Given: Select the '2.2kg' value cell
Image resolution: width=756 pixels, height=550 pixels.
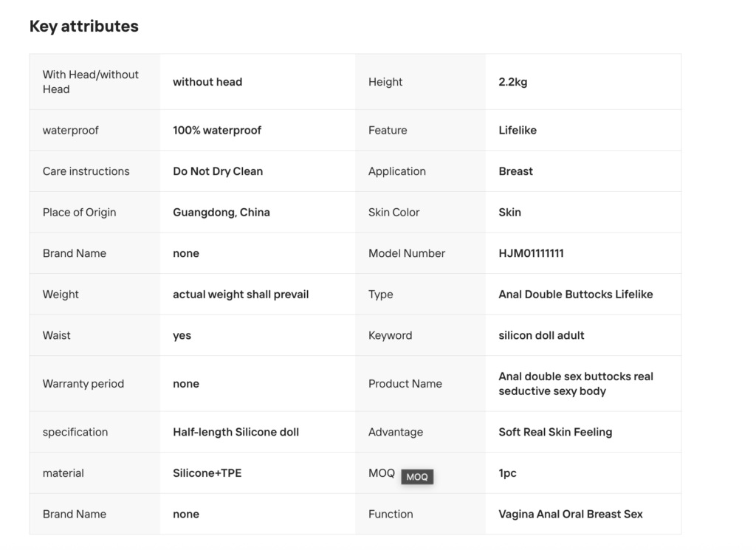Looking at the screenshot, I should point(512,82).
